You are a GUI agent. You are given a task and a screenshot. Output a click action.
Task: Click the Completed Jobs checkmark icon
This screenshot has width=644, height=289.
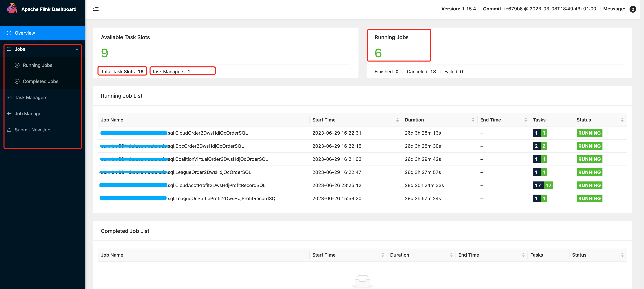(x=17, y=81)
